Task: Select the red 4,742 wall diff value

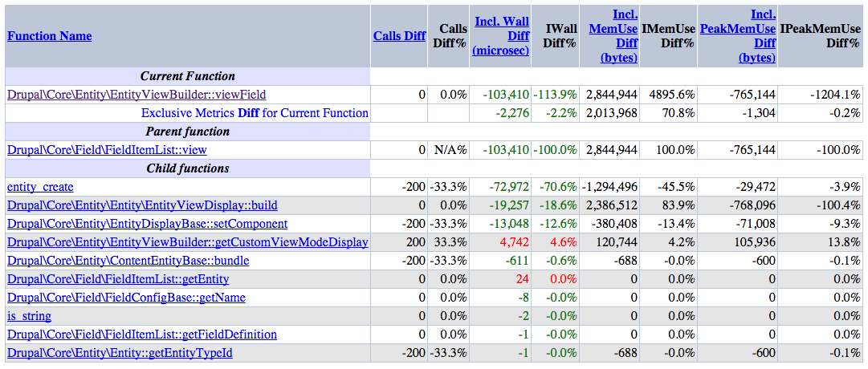Action: 516,242
